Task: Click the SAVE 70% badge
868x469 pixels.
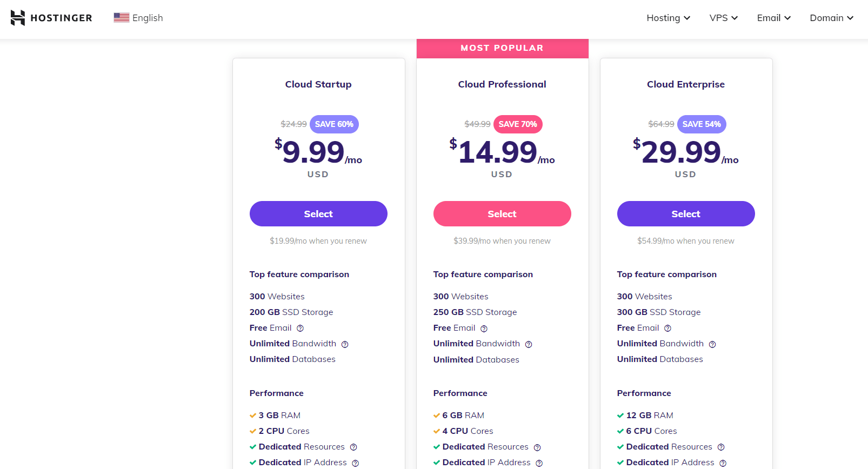Action: (518, 124)
